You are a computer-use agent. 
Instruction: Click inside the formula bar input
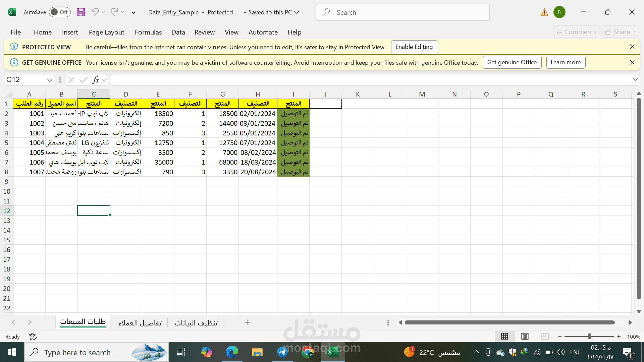coord(370,80)
